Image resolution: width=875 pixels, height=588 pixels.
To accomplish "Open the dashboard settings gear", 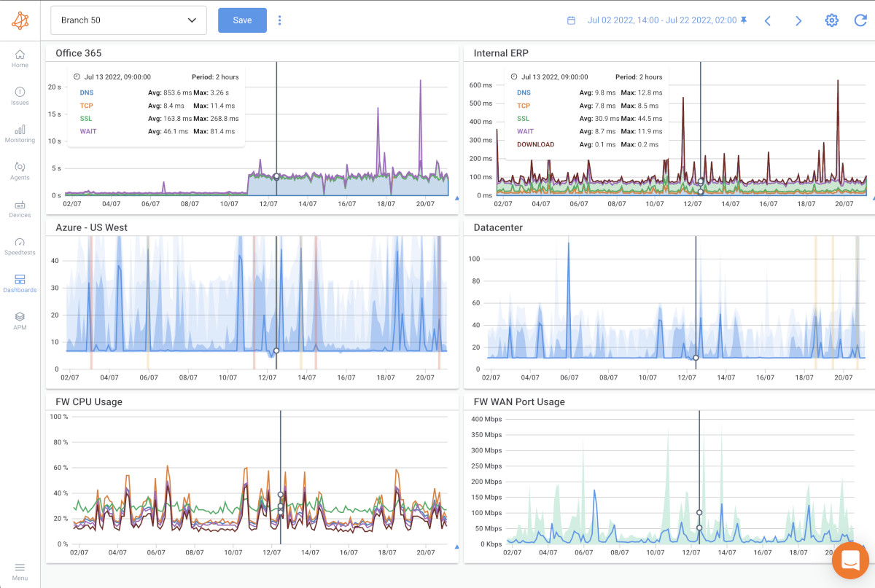I will point(831,20).
